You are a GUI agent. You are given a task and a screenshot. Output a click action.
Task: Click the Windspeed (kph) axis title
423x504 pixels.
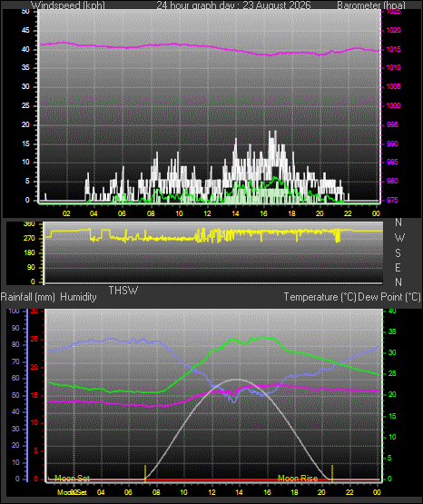[68, 5]
